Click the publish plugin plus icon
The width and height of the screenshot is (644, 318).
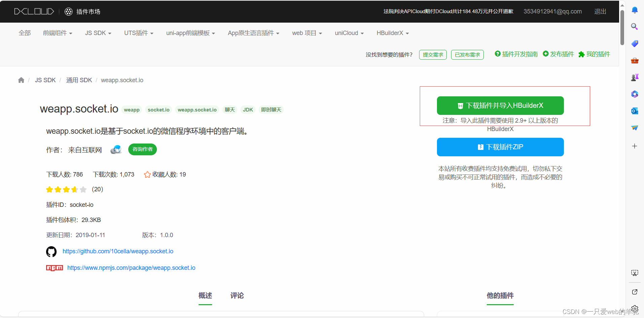(546, 54)
